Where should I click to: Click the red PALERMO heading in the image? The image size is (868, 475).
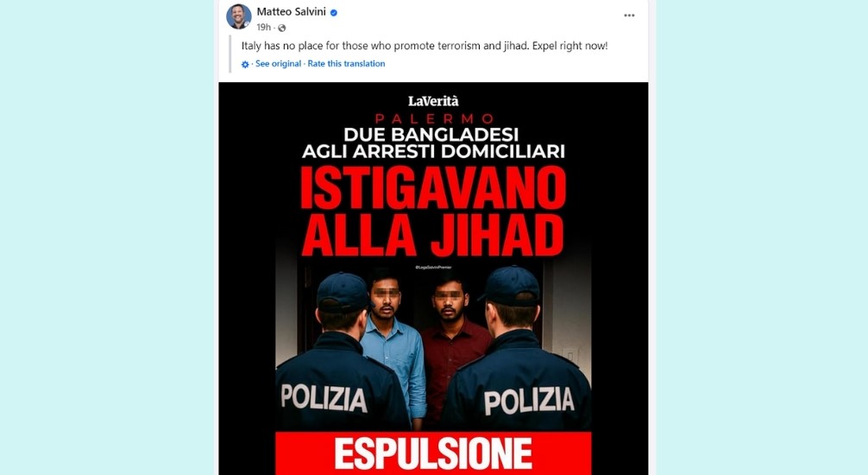pos(434,118)
